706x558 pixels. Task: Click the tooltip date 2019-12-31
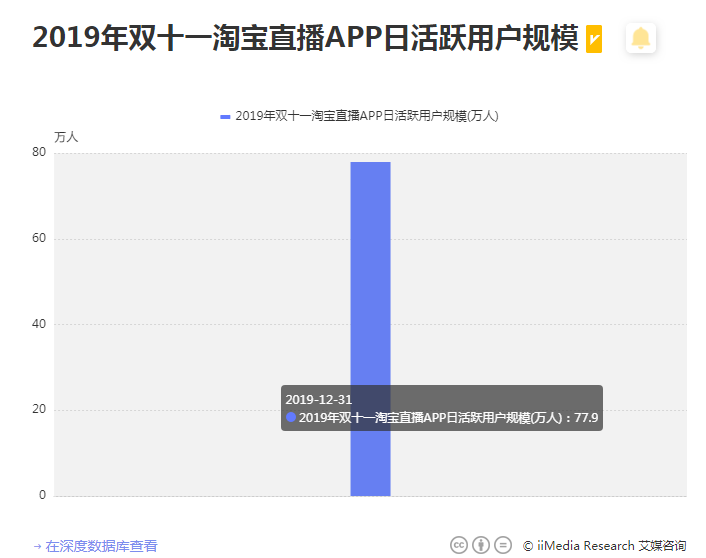[x=318, y=399]
